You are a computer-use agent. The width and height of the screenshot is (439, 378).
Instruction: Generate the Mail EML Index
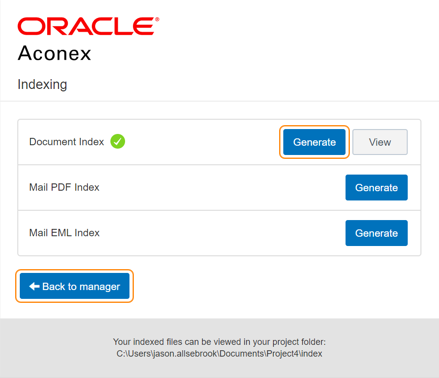[x=376, y=233]
